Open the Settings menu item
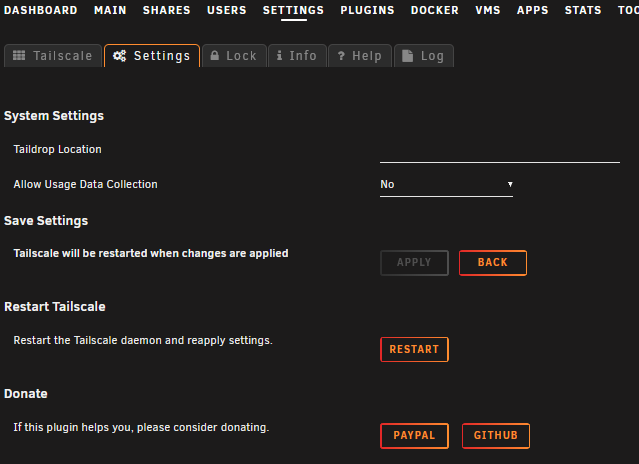This screenshot has width=639, height=464. point(293,10)
